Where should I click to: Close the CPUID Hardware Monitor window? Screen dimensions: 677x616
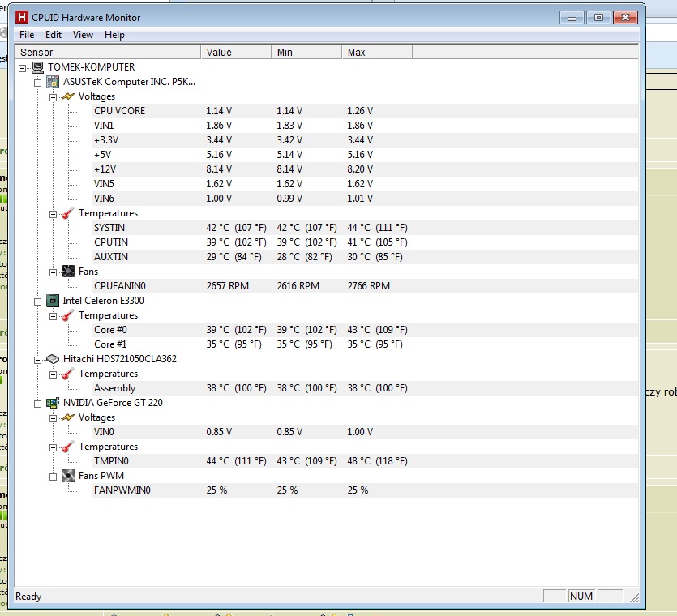[625, 18]
